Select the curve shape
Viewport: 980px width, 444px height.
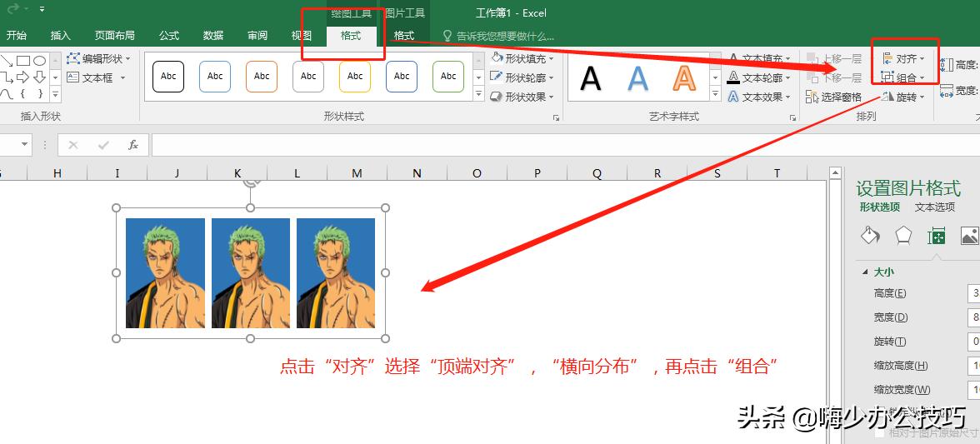pos(7,94)
